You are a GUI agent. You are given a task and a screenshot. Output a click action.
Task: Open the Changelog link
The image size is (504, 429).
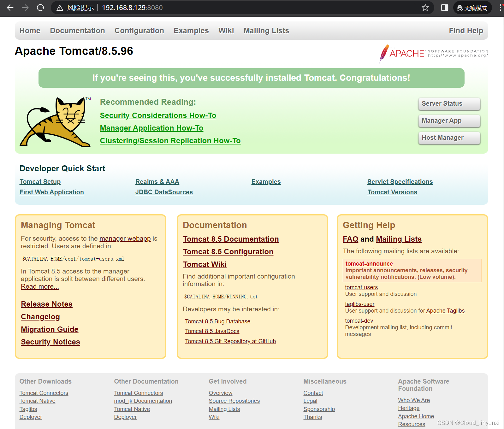click(x=40, y=317)
